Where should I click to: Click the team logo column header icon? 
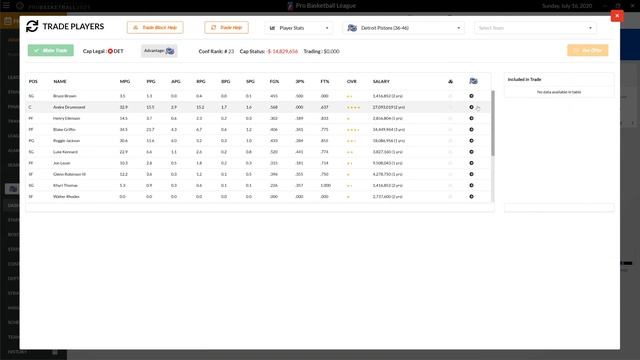(473, 81)
